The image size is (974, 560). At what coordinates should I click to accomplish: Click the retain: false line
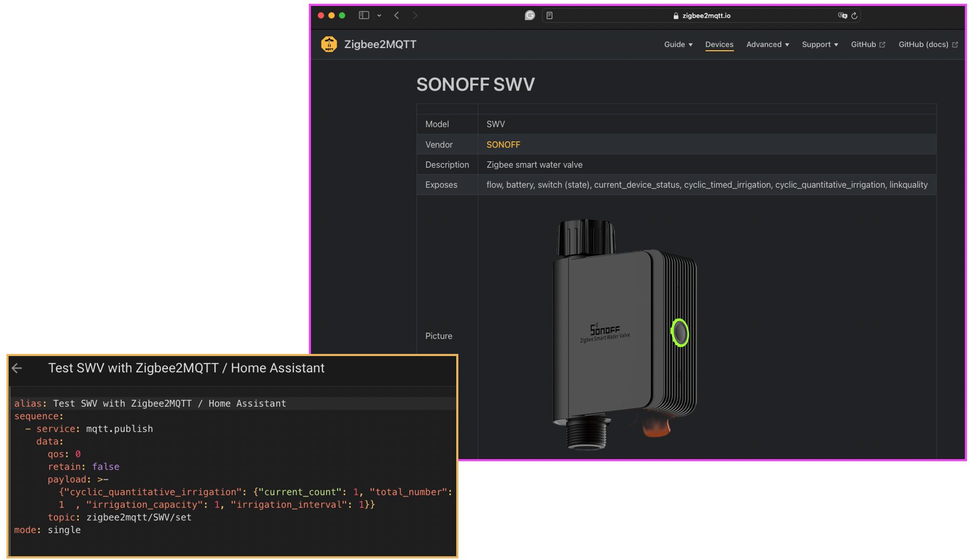[83, 467]
